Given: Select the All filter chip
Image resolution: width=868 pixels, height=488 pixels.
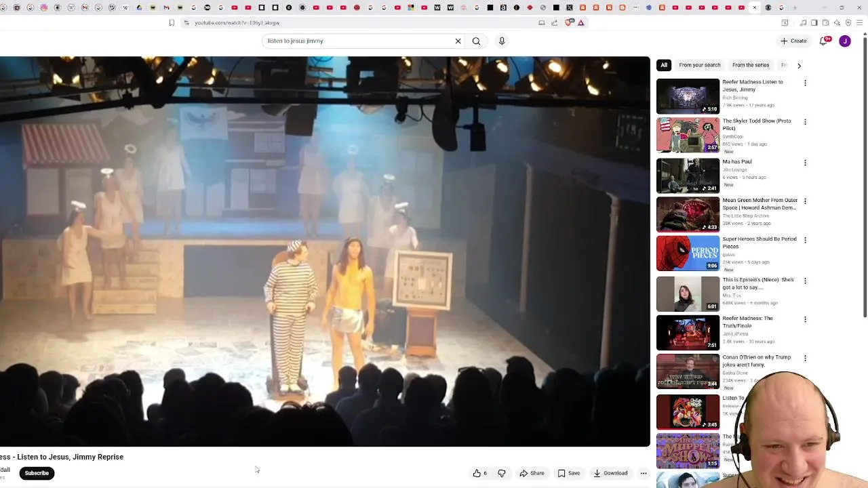Looking at the screenshot, I should (664, 65).
